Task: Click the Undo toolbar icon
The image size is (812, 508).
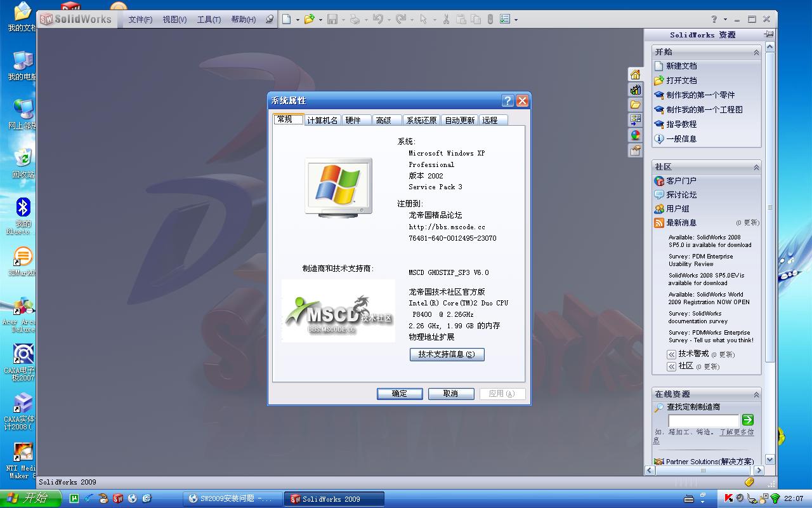Action: pyautogui.click(x=377, y=20)
